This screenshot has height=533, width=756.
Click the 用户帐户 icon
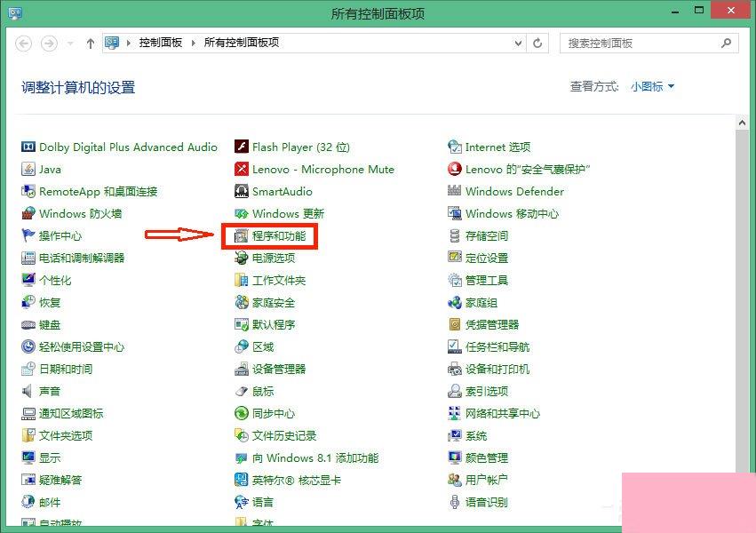(455, 480)
